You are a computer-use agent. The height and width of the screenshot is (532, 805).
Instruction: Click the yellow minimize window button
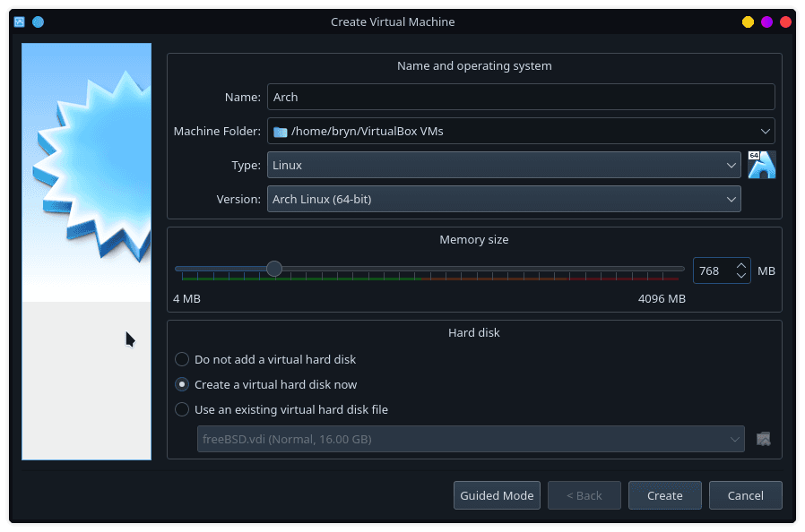[x=748, y=21]
